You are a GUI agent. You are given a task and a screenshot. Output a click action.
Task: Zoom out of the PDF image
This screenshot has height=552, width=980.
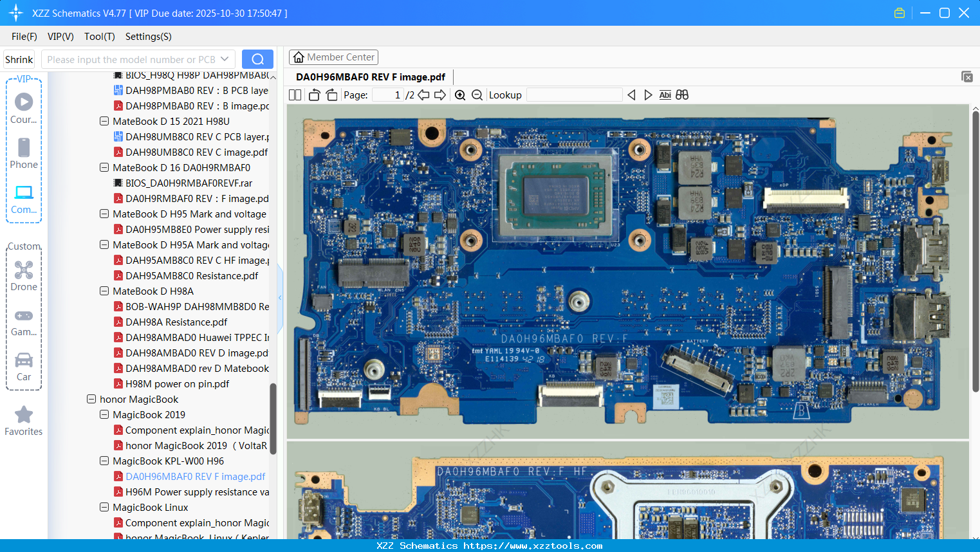click(x=477, y=95)
